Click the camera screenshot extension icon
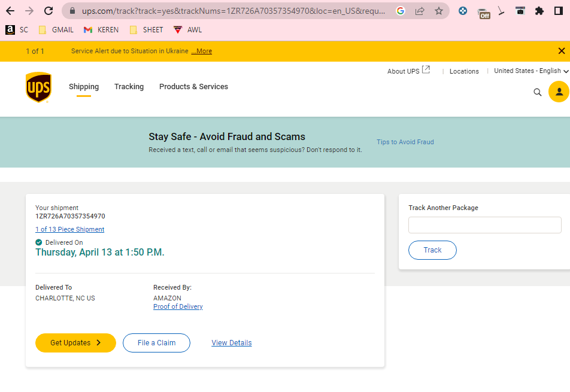Image resolution: width=570 pixels, height=392 pixels. pyautogui.click(x=520, y=11)
